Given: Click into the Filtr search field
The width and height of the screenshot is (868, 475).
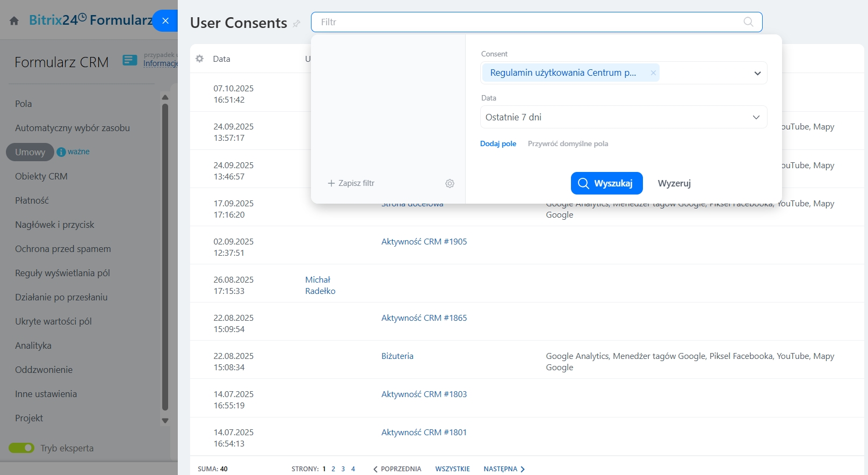Looking at the screenshot, I should click(526, 22).
